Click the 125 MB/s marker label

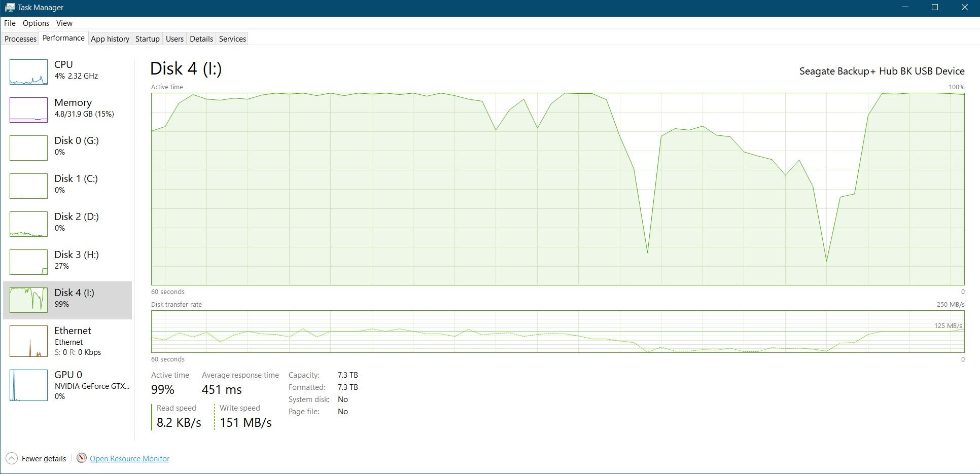(948, 325)
